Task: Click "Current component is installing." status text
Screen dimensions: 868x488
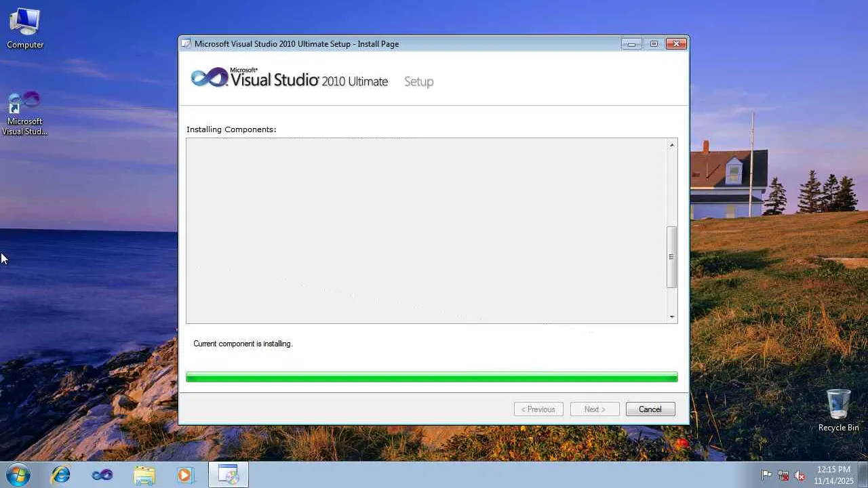Action: (x=243, y=344)
